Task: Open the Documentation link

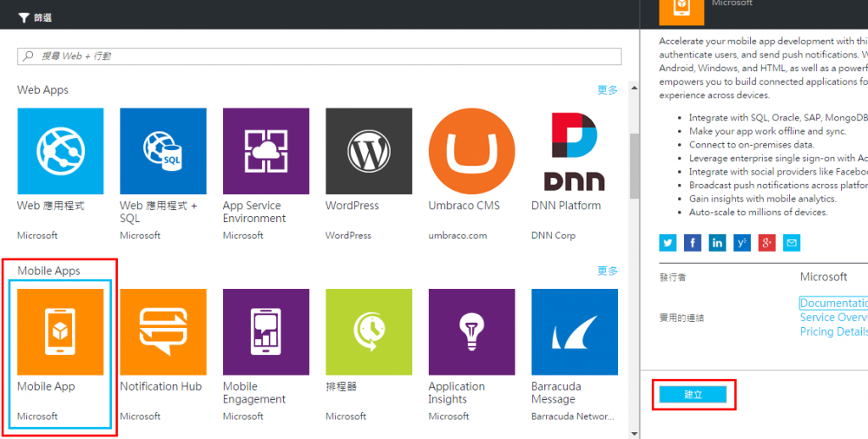Action: point(834,303)
